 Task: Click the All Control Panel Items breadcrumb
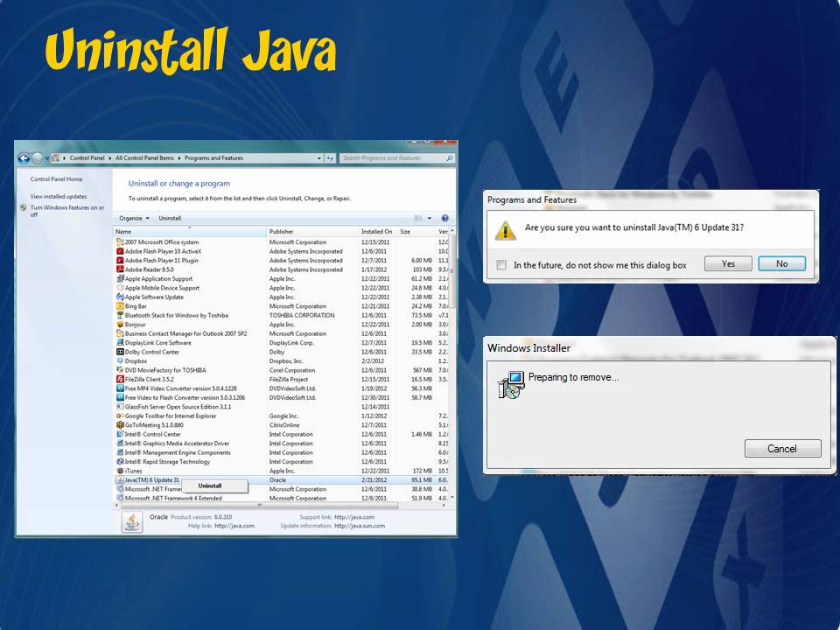pos(144,158)
